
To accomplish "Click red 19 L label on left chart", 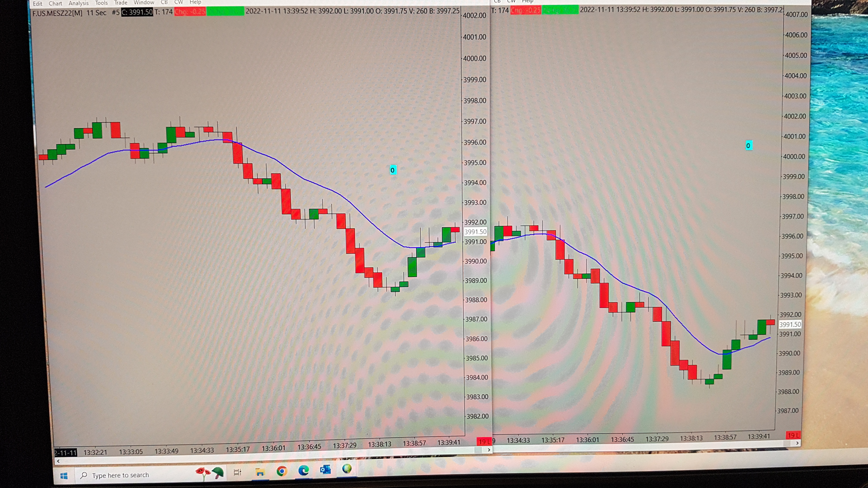I will click(484, 442).
